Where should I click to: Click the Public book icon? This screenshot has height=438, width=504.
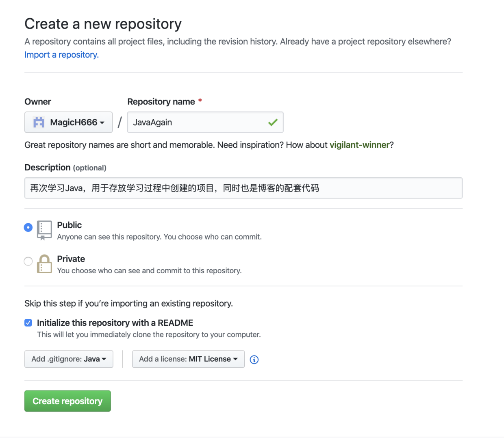click(44, 230)
